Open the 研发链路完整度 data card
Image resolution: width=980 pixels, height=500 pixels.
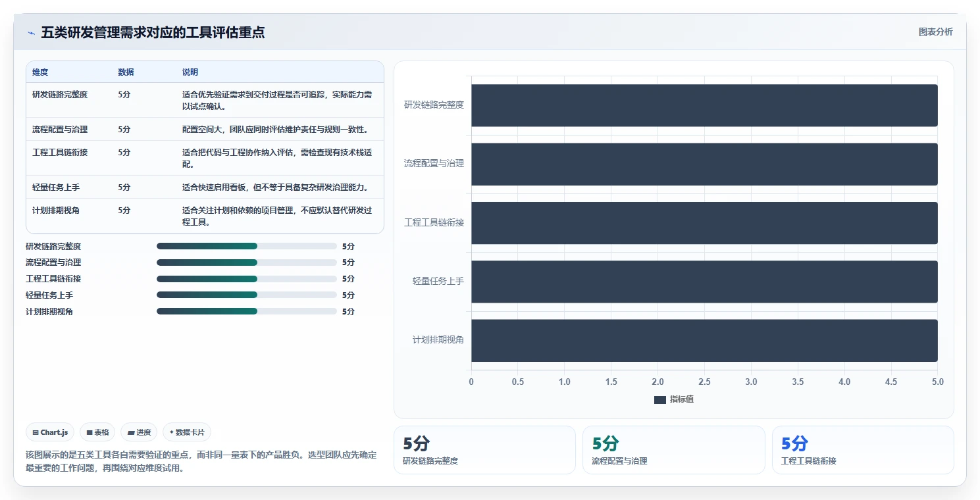[484, 450]
